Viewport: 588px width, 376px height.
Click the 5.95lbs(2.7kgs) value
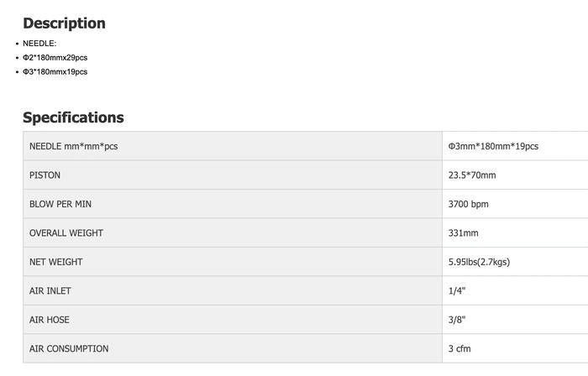(479, 262)
